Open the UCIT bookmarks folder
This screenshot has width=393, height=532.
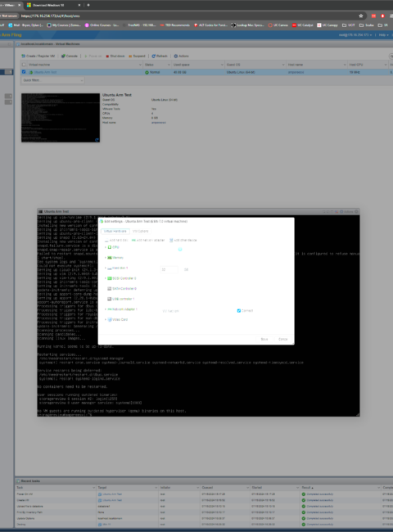(348, 25)
